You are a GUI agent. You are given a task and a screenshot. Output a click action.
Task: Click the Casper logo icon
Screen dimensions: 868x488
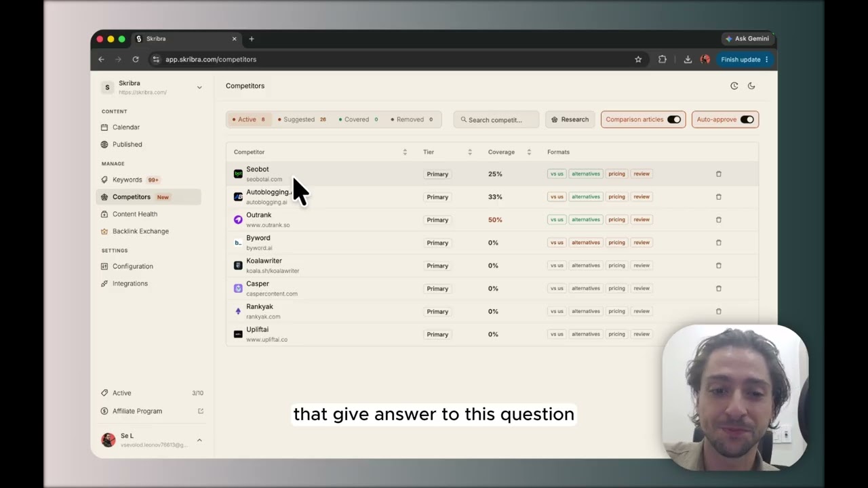(x=238, y=289)
